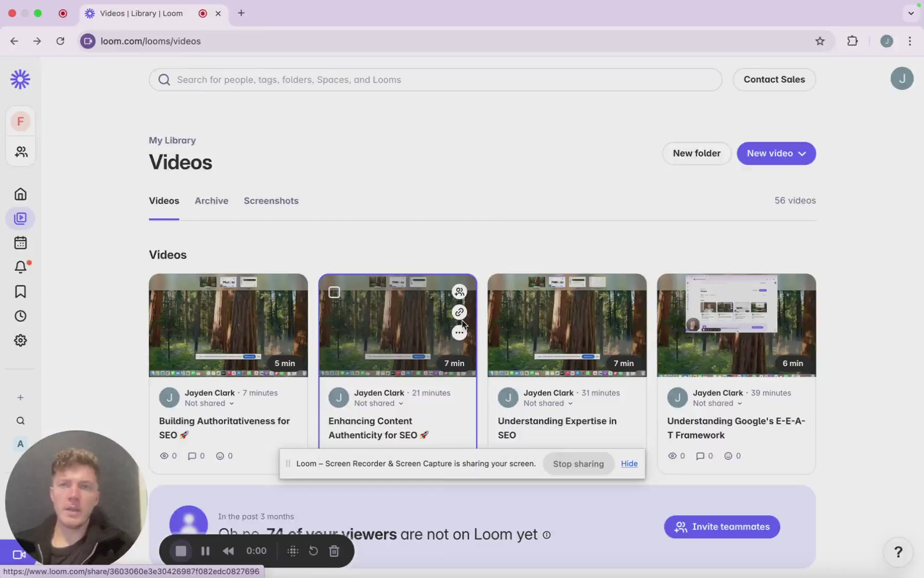Open the Meetings calendar icon
The height and width of the screenshot is (578, 924).
pyautogui.click(x=20, y=242)
